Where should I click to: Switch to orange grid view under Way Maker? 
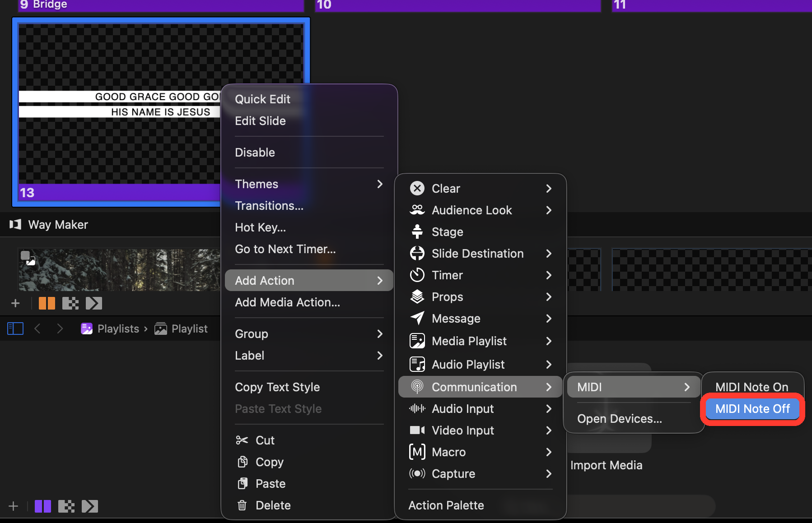point(47,303)
